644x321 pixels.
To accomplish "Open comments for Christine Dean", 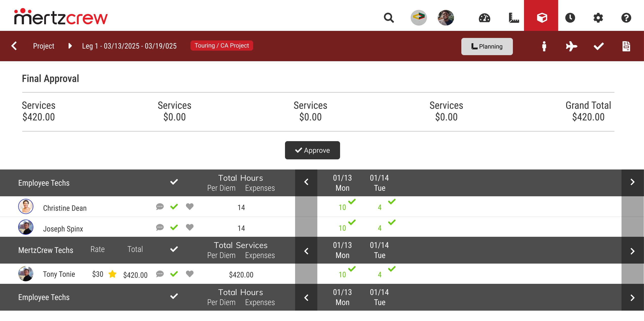I will 160,207.
